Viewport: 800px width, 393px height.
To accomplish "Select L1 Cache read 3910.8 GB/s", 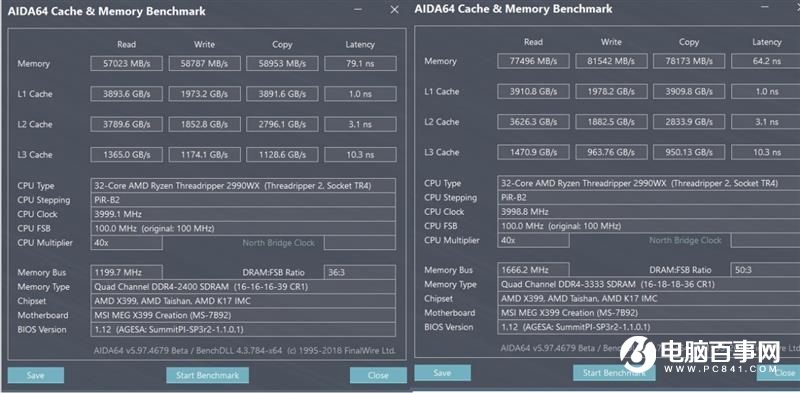I will pyautogui.click(x=534, y=91).
